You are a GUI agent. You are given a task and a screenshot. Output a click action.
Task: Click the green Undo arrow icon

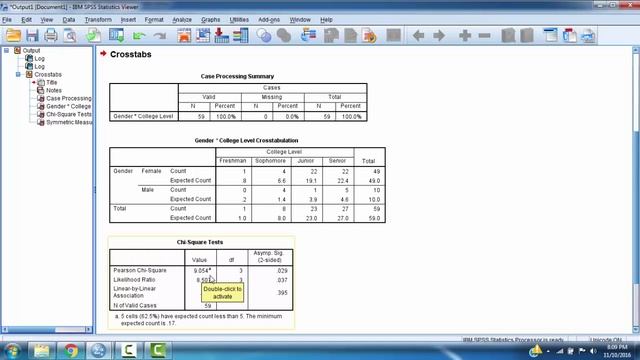click(139, 36)
